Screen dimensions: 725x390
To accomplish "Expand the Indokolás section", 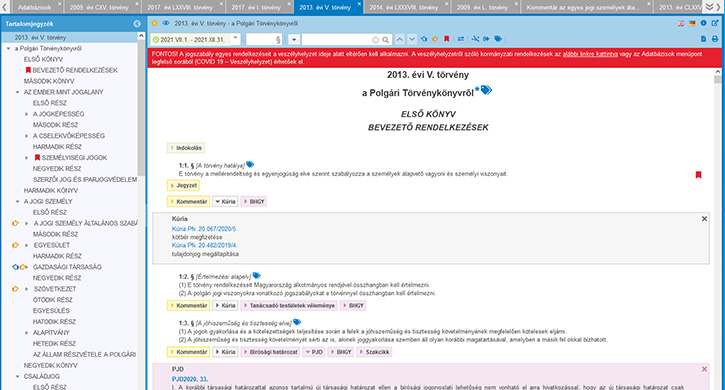I will 186,148.
